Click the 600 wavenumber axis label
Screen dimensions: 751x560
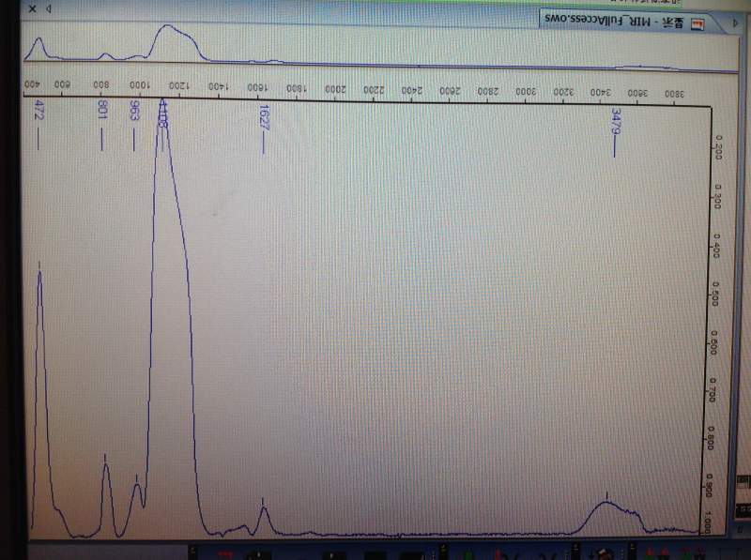[x=62, y=84]
